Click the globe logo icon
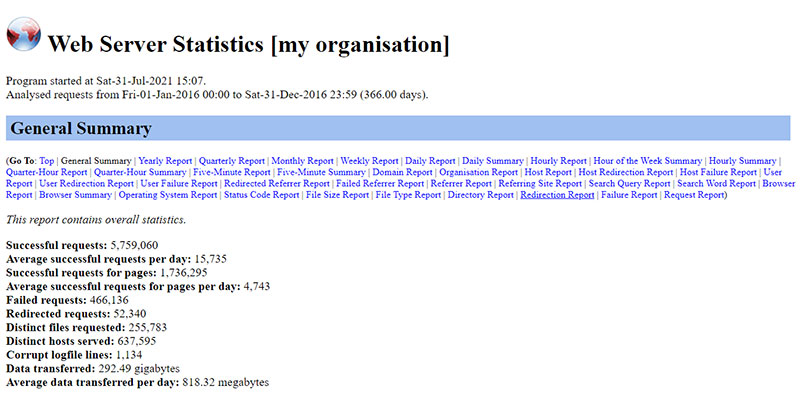Image resolution: width=800 pixels, height=396 pixels. pos(23,34)
